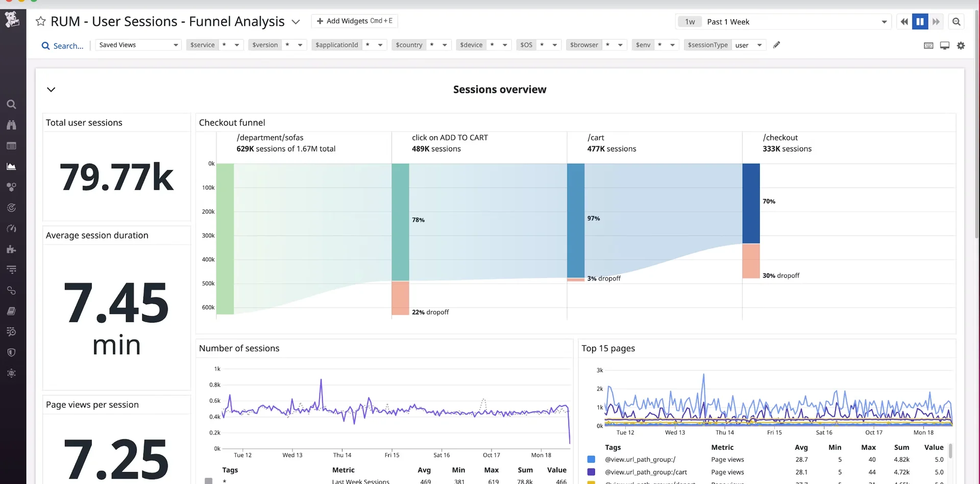Image resolution: width=980 pixels, height=484 pixels.
Task: Click the Add Widgets button
Action: pyautogui.click(x=354, y=21)
